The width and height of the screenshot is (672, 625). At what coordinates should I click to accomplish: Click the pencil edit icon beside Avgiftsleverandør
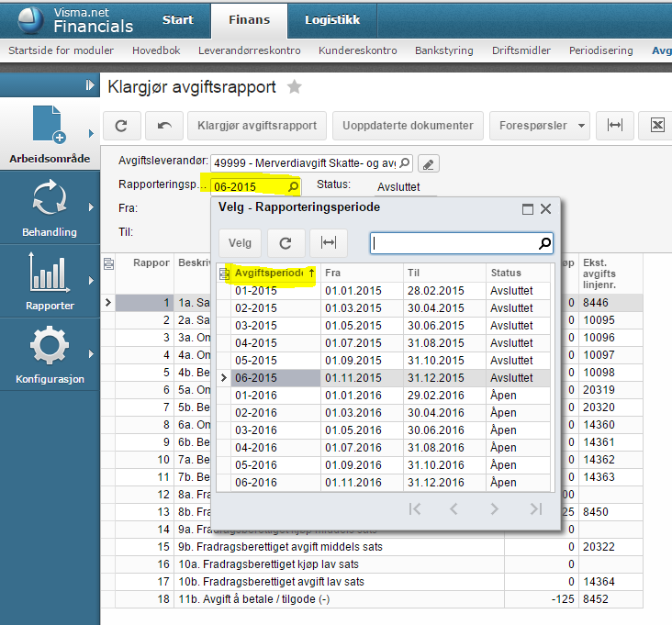[428, 163]
